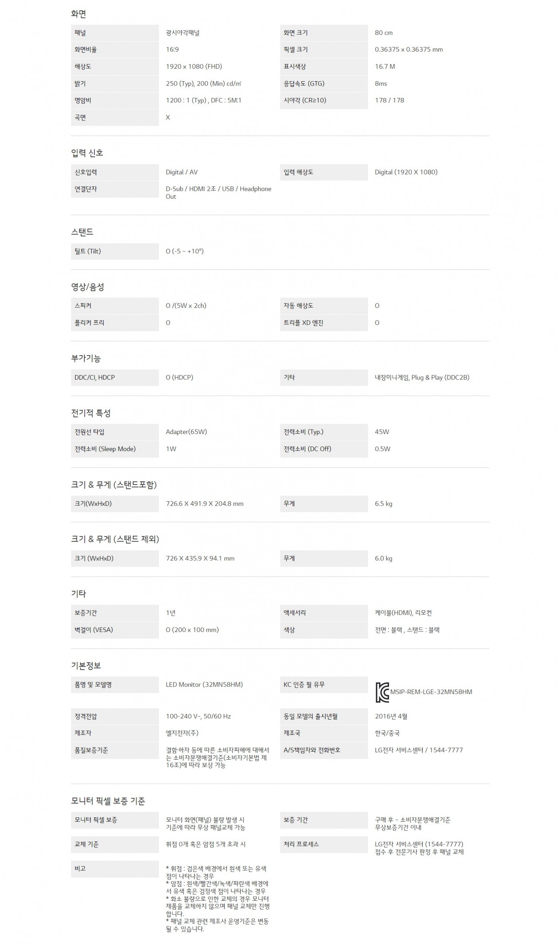This screenshot has width=560, height=944.
Task: Click the KC certification mark icon
Action: pyautogui.click(x=382, y=693)
